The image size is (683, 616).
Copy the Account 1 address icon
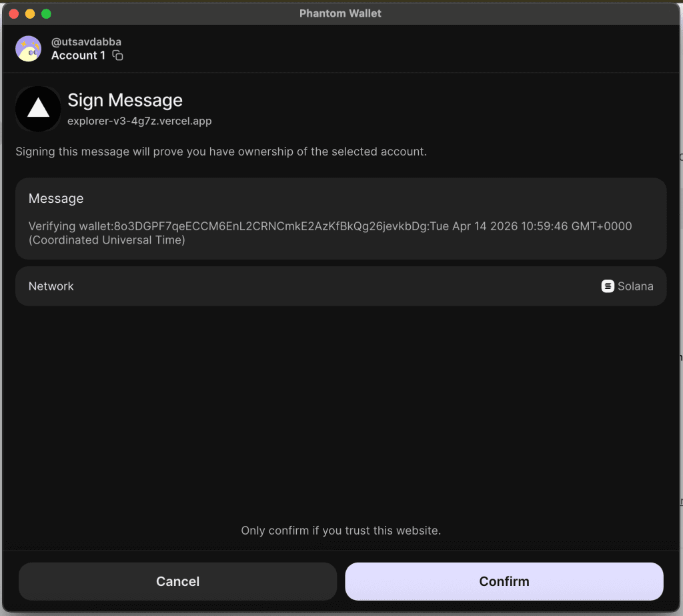117,55
